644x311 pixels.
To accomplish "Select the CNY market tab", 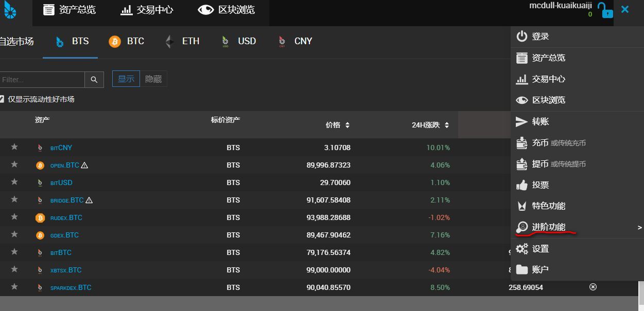I will [x=295, y=41].
